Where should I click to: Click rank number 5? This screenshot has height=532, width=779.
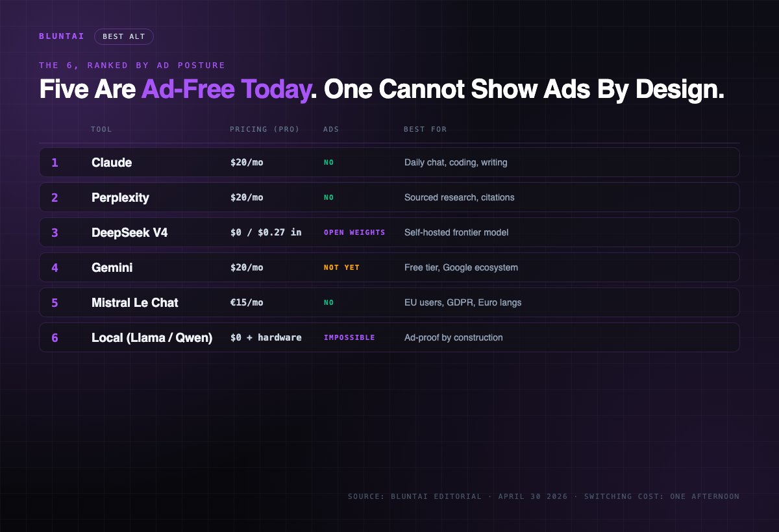55,303
